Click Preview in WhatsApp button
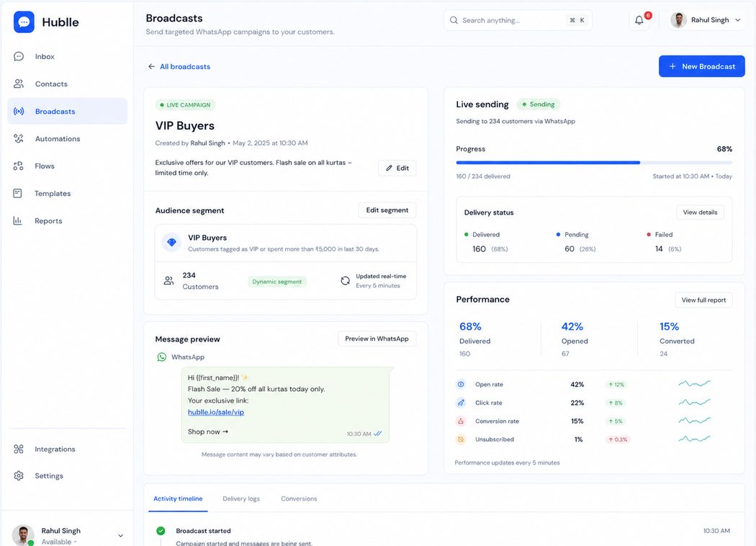This screenshot has height=546, width=756. pyautogui.click(x=377, y=339)
